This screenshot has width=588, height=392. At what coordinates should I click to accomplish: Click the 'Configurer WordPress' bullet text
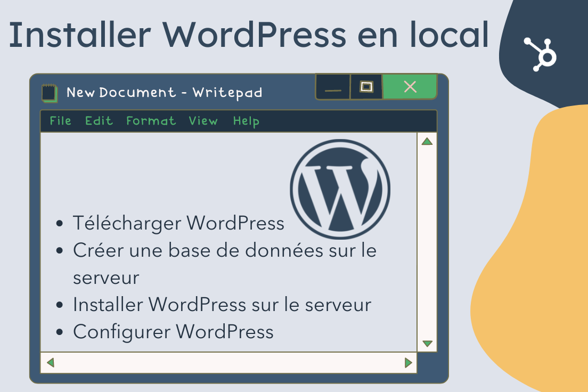173,332
